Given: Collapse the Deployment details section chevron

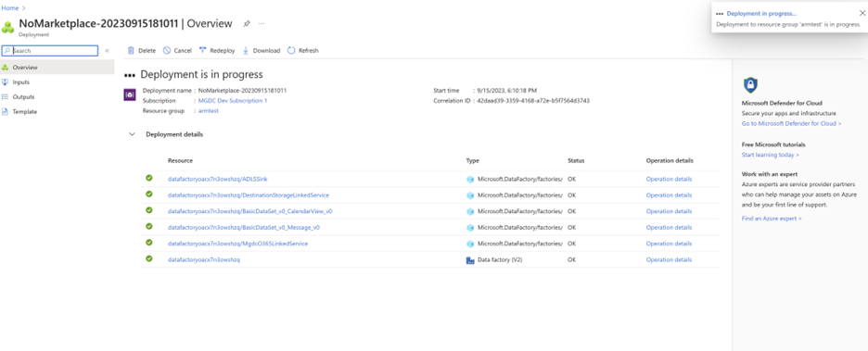Looking at the screenshot, I should pos(132,134).
